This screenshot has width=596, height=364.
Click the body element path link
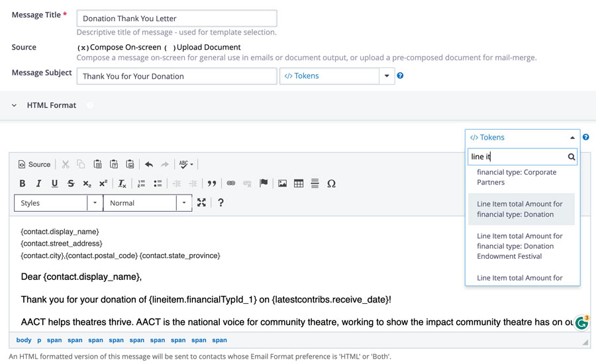pyautogui.click(x=24, y=340)
